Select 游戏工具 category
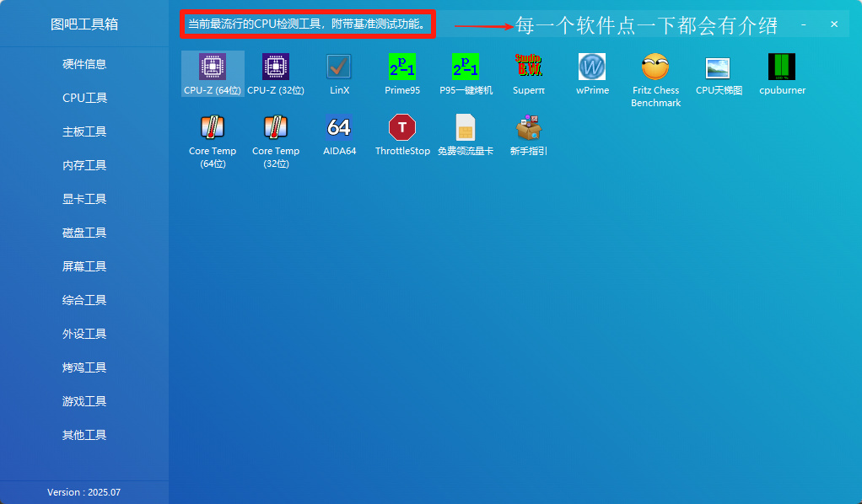The image size is (862, 504). (84, 401)
